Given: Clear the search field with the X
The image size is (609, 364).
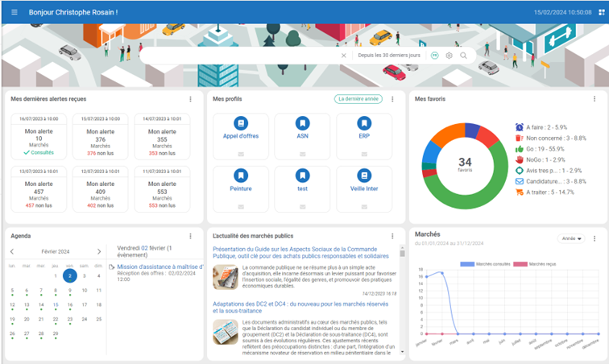Looking at the screenshot, I should pos(343,56).
